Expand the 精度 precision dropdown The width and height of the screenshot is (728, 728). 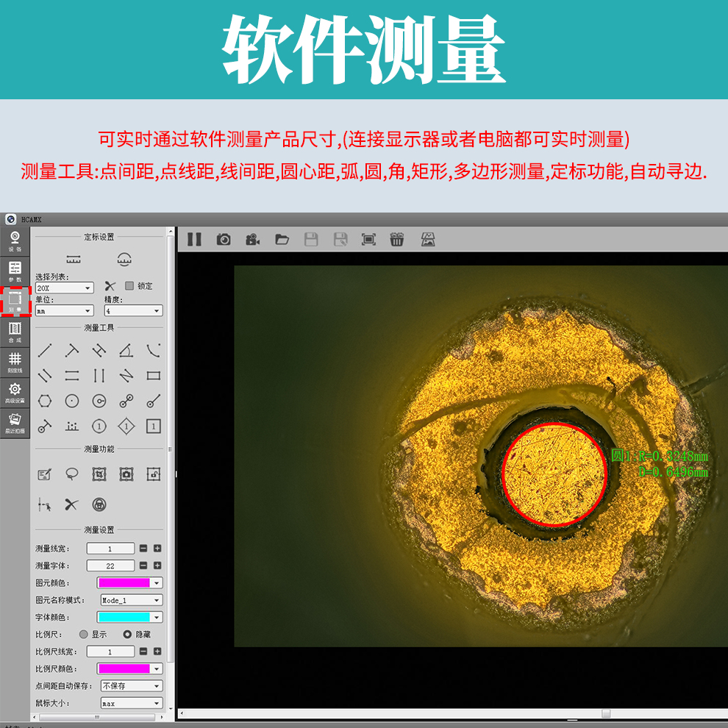click(x=133, y=311)
